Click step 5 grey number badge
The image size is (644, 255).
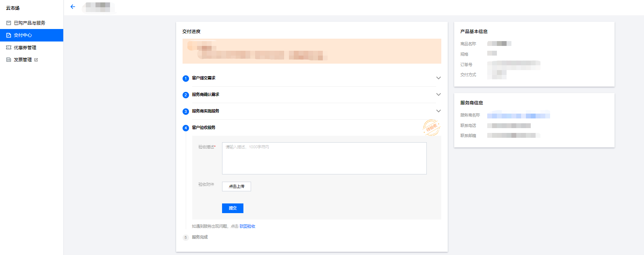pyautogui.click(x=186, y=238)
